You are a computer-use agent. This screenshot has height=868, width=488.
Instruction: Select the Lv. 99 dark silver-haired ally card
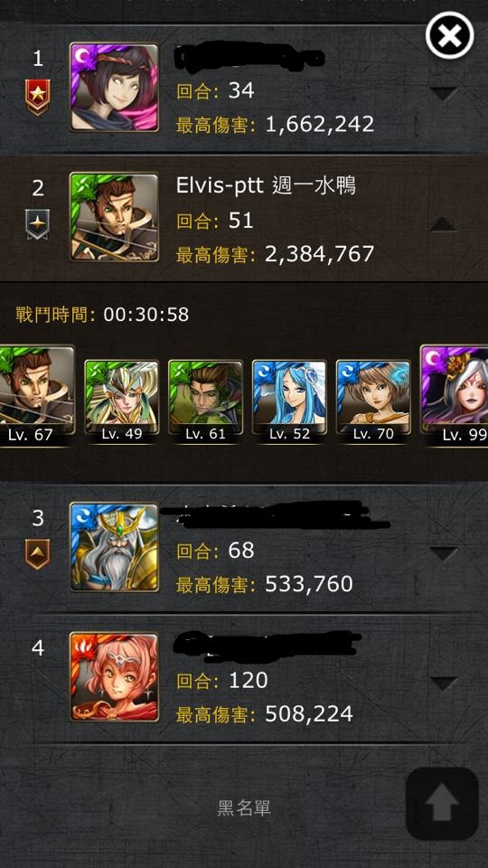pos(455,394)
